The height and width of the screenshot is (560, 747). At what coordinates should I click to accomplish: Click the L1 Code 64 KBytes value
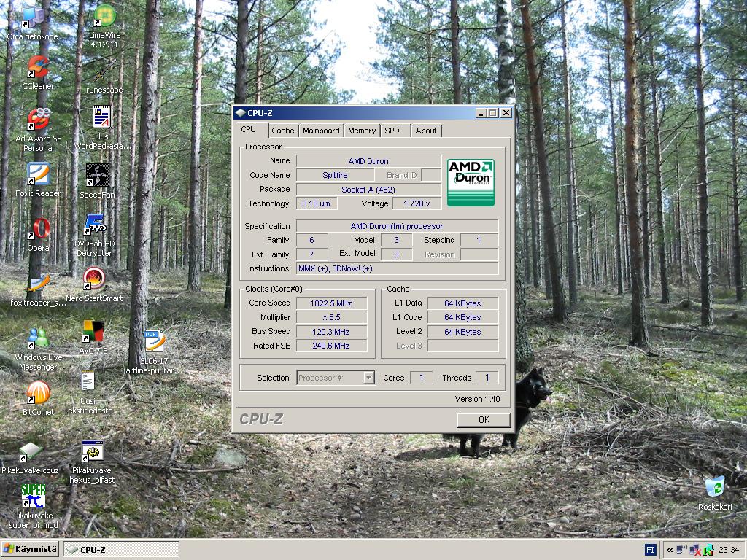[462, 317]
